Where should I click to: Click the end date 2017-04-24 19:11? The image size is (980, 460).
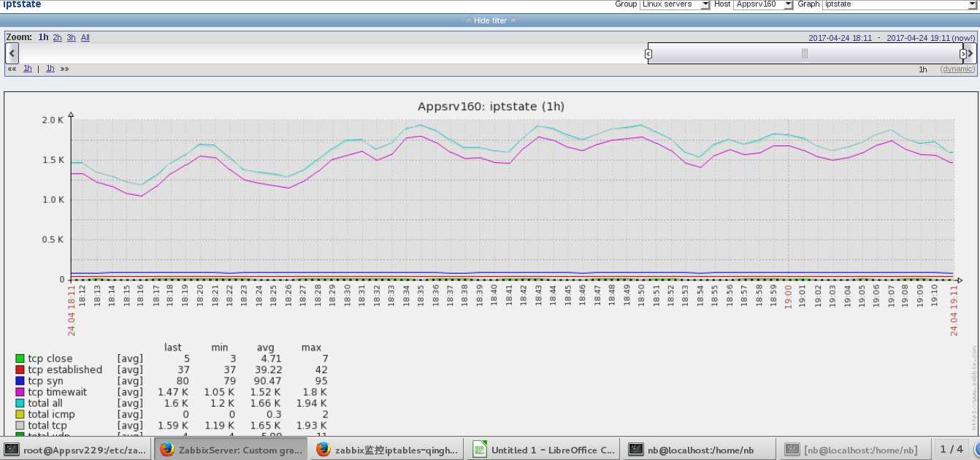pos(918,38)
